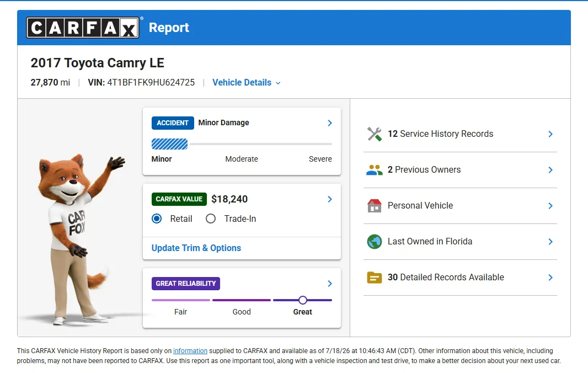This screenshot has height=373, width=588.
Task: Open Great Reliability details arrow
Action: coord(330,284)
